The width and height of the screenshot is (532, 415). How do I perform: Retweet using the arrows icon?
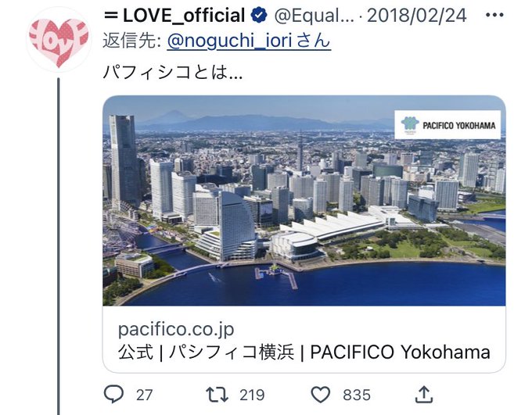(x=217, y=395)
